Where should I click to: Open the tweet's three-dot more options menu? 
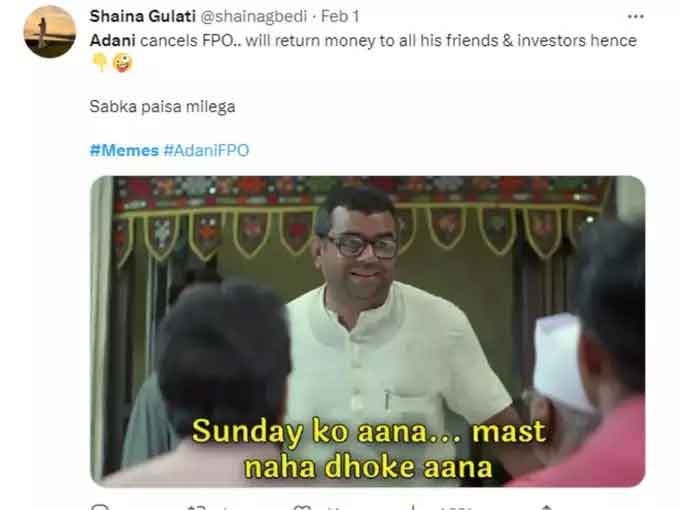coord(635,16)
